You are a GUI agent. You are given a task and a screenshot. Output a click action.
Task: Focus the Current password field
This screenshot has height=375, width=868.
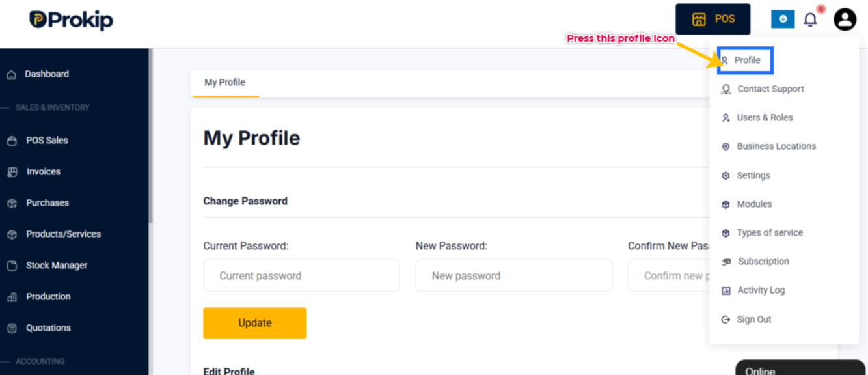coord(301,276)
